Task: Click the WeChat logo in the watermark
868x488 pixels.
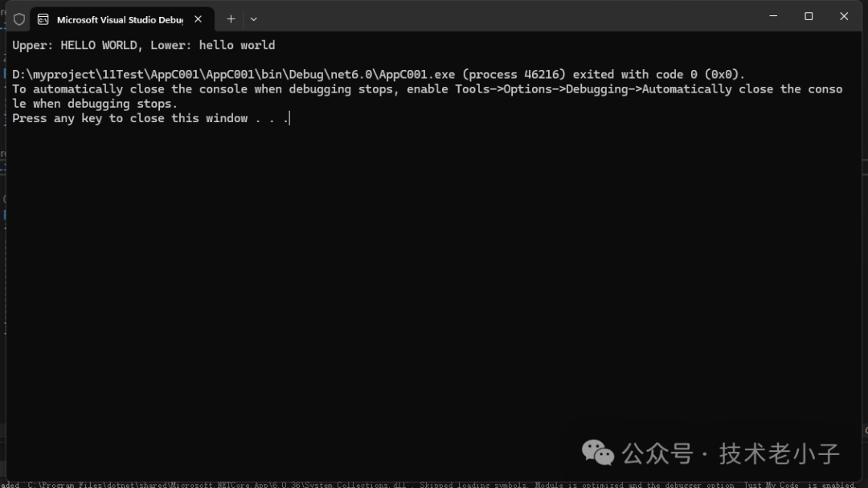Action: click(x=597, y=453)
